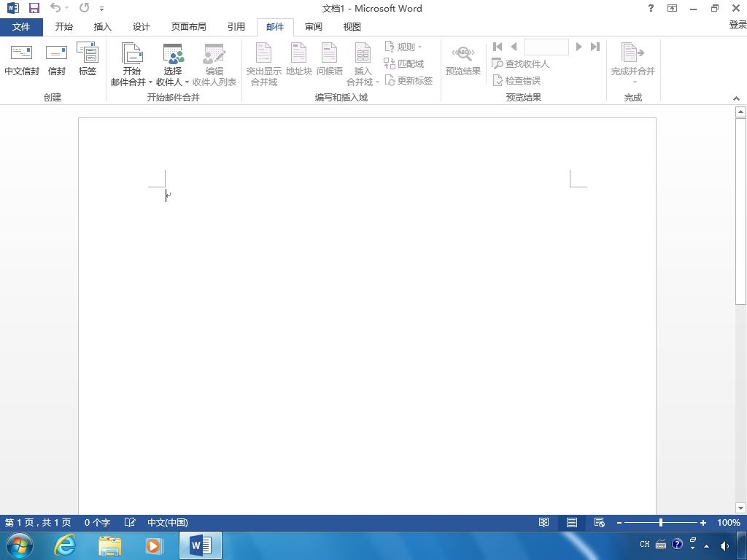Viewport: 747px width, 560px height.
Task: Click 匹配域 match fields
Action: (403, 63)
